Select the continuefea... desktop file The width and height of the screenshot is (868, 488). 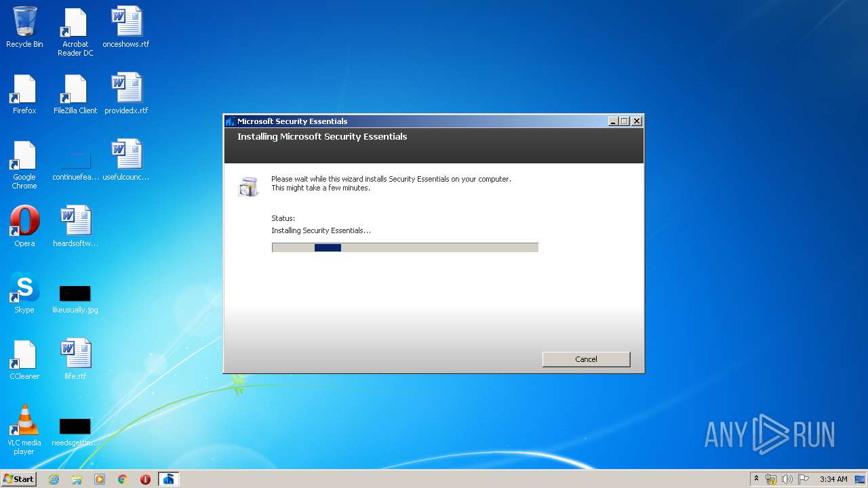[75, 165]
